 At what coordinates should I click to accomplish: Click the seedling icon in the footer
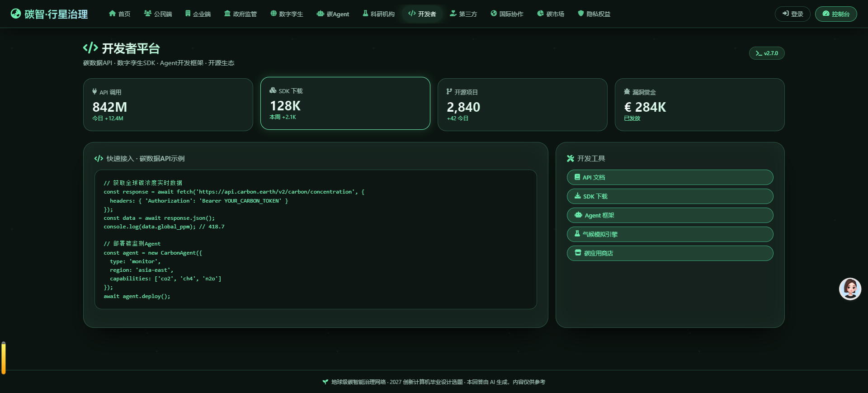[325, 382]
